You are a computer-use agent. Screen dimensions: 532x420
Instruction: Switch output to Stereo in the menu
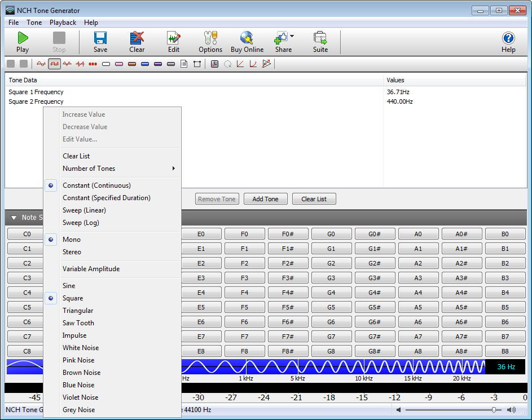click(112, 252)
